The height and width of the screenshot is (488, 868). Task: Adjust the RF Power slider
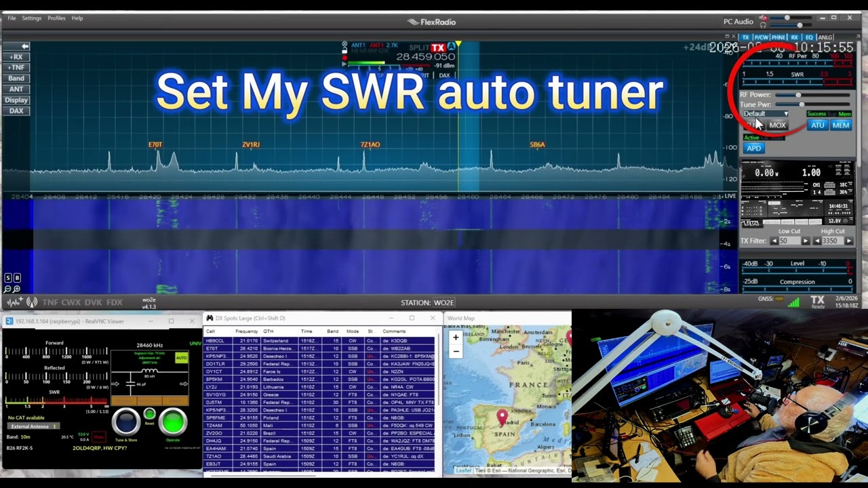tap(811, 95)
